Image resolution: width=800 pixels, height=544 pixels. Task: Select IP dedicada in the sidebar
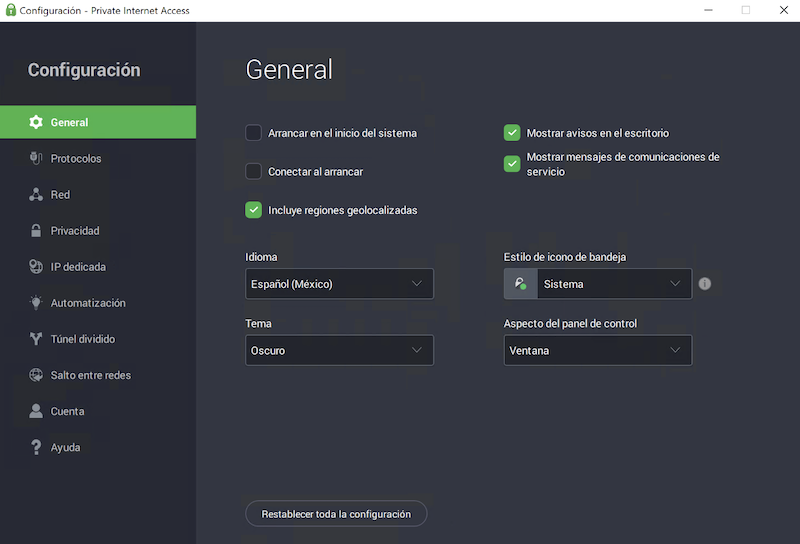tap(98, 267)
